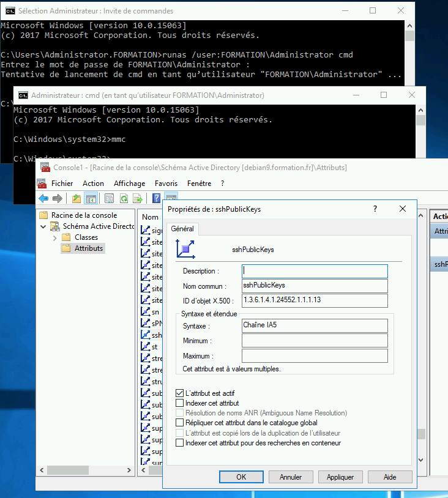This screenshot has width=448, height=498.
Task: Click the Back arrow in the MMC toolbar
Action: [x=43, y=199]
